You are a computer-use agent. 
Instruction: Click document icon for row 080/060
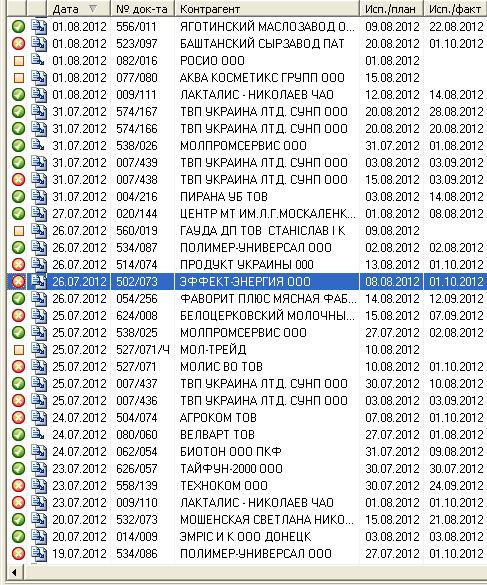tap(38, 434)
